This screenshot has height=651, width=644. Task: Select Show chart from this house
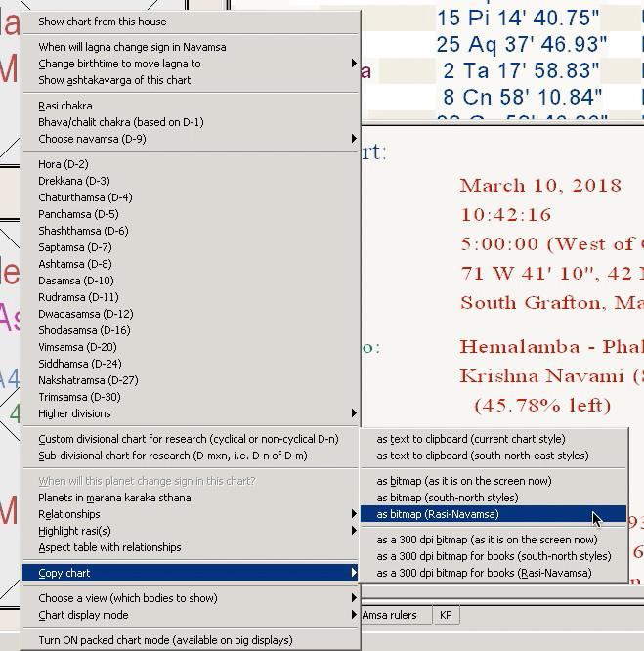103,22
